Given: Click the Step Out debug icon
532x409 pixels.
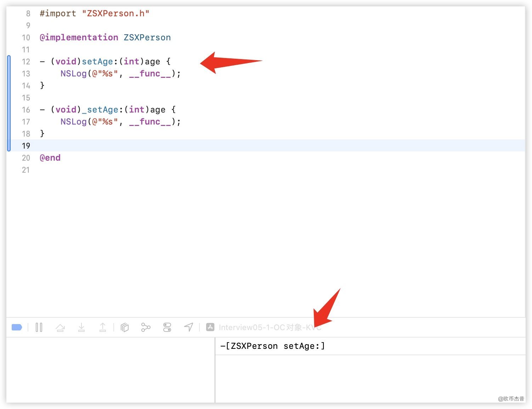Looking at the screenshot, I should click(103, 327).
